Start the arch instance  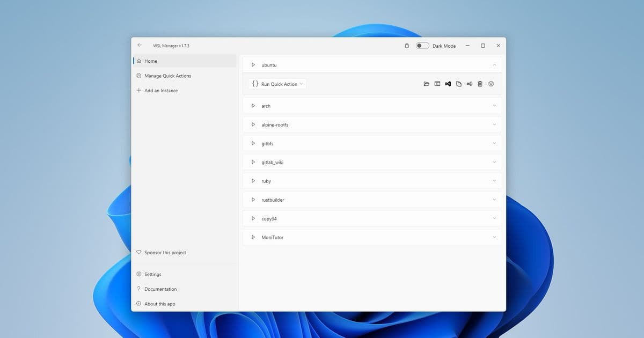[x=253, y=106]
